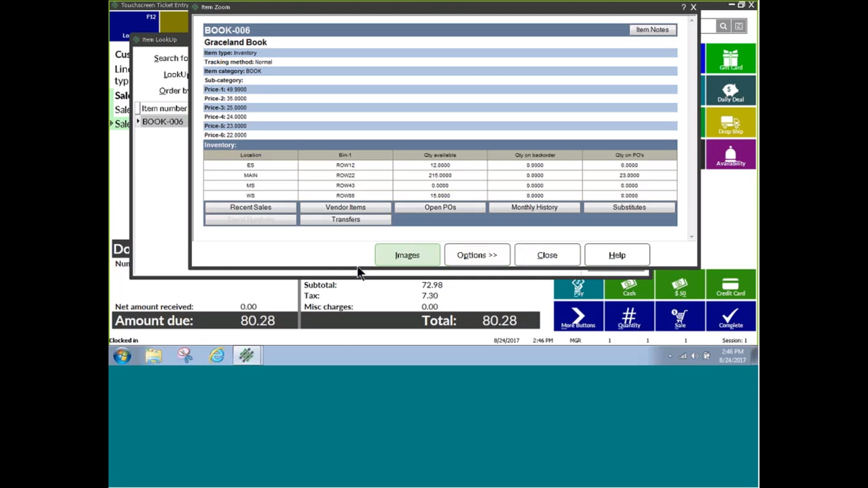
Task: Expand Options >> in Item Zoom
Action: 477,255
